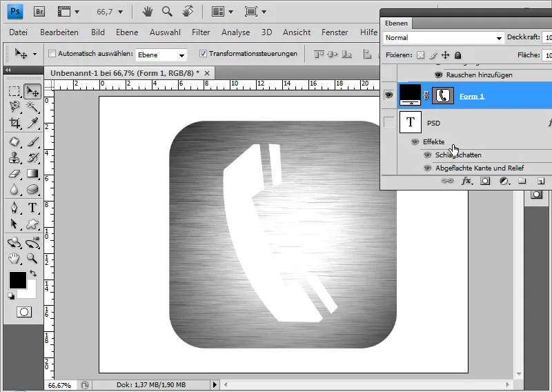
Task: Open the Datei menu
Action: point(19,32)
